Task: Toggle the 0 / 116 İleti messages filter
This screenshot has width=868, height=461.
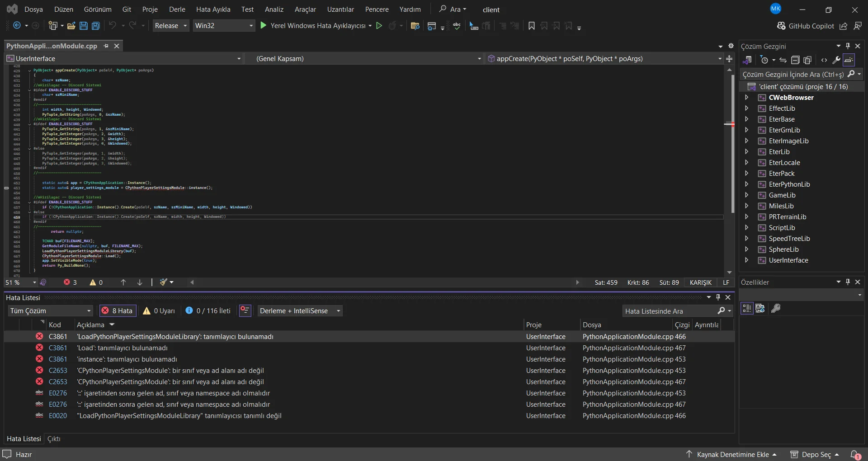Action: (208, 310)
